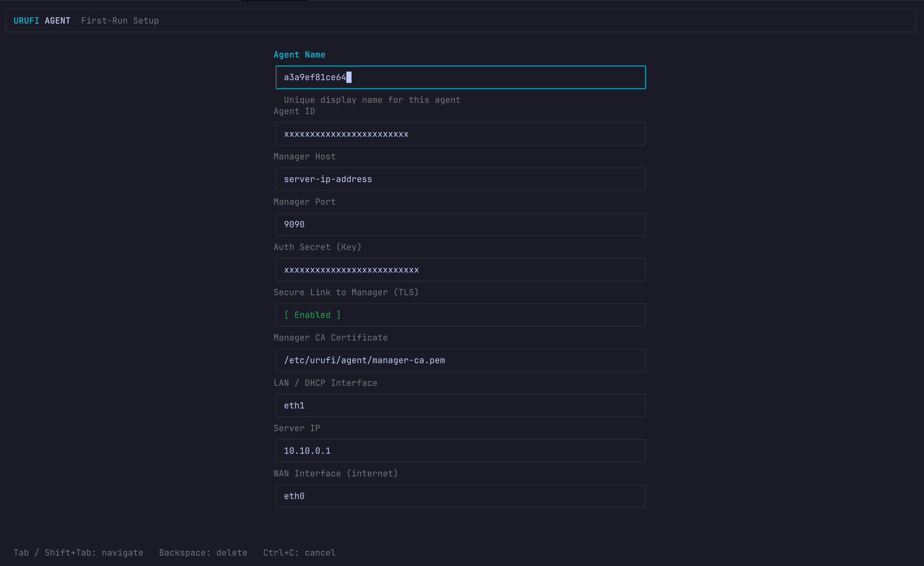Click the Agent Name label

299,55
